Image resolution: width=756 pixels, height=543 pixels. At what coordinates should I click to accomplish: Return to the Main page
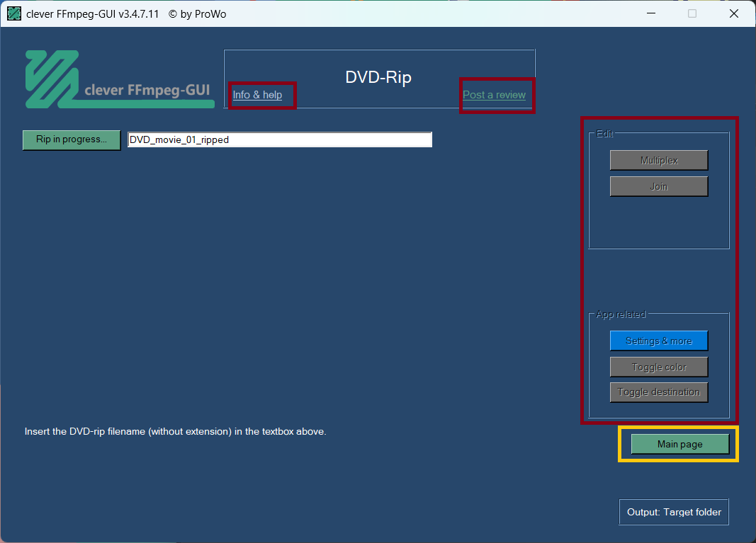click(679, 444)
